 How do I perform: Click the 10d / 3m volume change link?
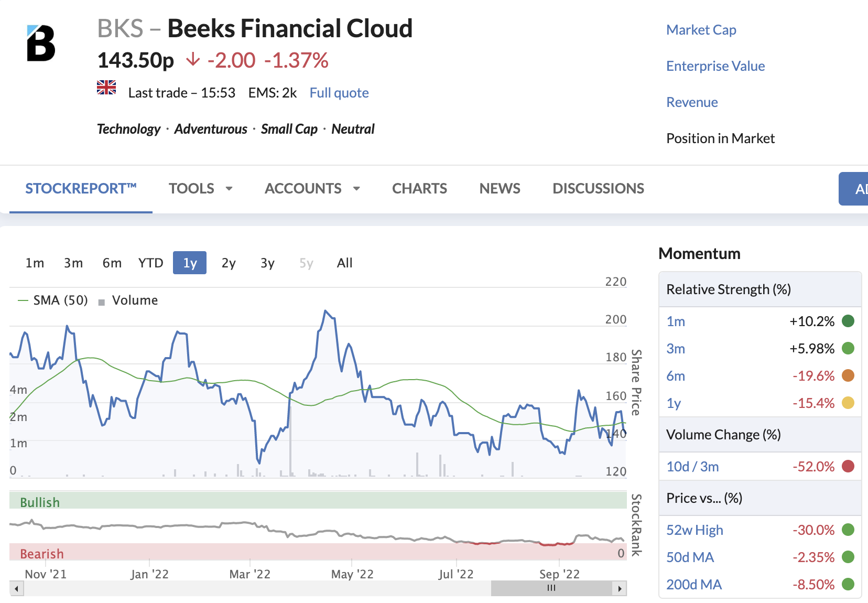pyautogui.click(x=692, y=467)
